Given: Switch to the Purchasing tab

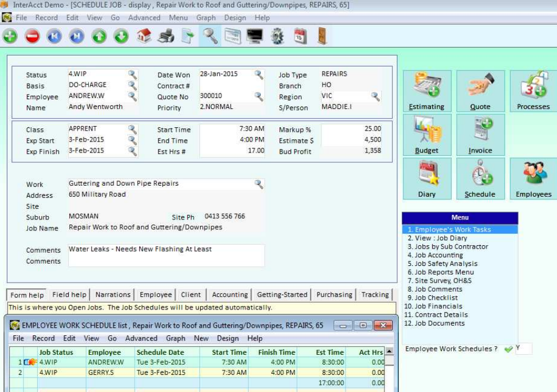Looking at the screenshot, I should coord(334,295).
